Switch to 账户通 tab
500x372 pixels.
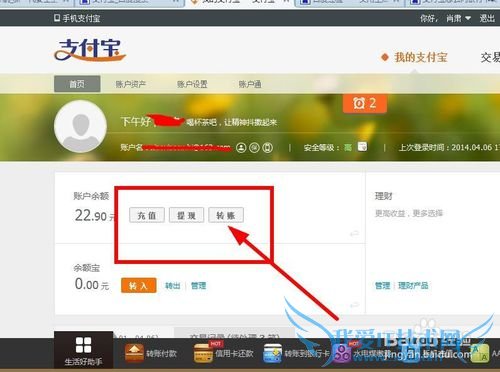pos(250,84)
